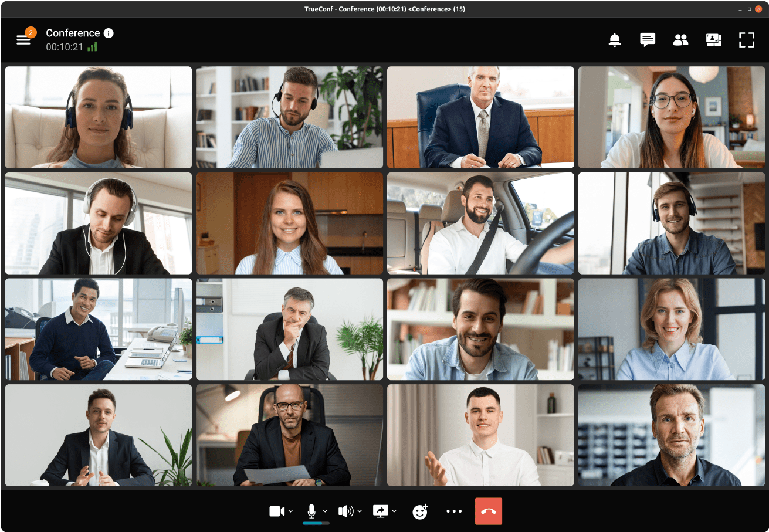Open the More options menu
This screenshot has height=532, width=769.
(454, 511)
